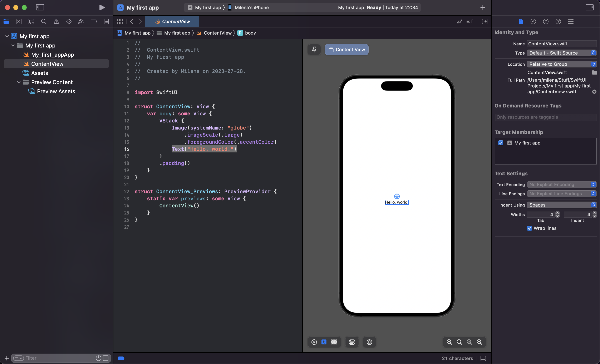Toggle the debug area at bottom right
This screenshot has height=364, width=600.
point(483,358)
